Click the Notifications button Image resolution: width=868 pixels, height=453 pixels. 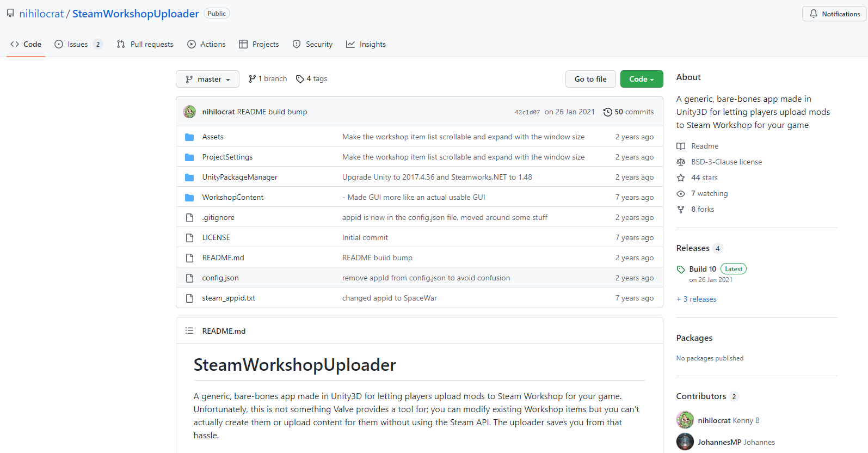[835, 14]
